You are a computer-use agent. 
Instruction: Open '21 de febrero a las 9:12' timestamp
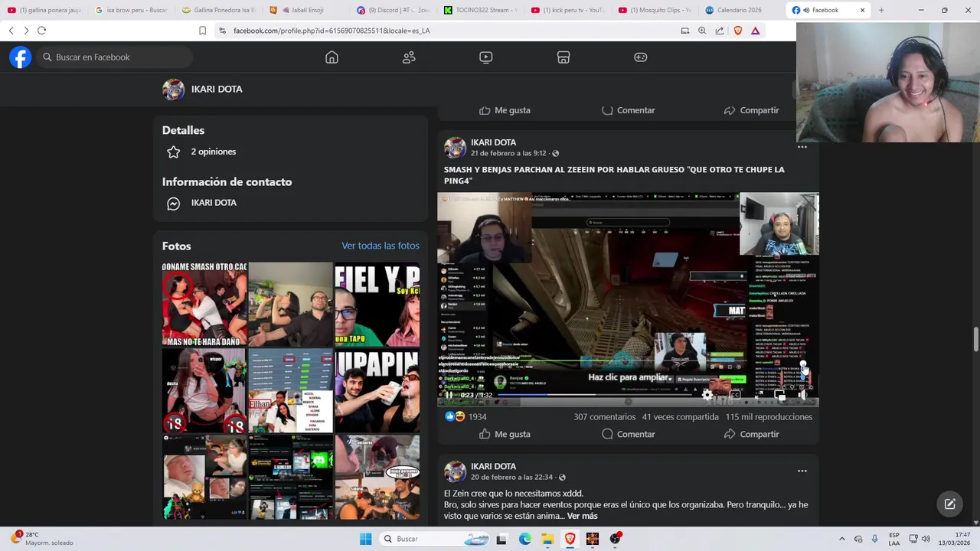[508, 153]
